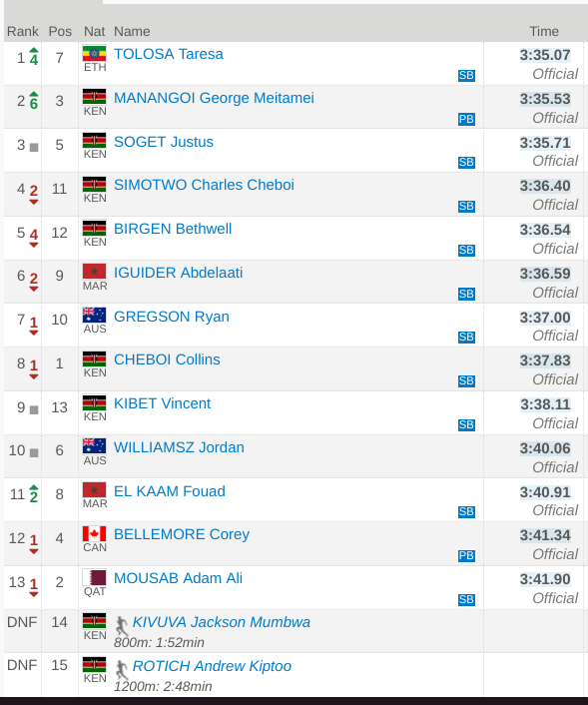Image resolution: width=588 pixels, height=705 pixels.
Task: Click the PB badge for MANANGOI George Meitamei
Action: tap(466, 119)
